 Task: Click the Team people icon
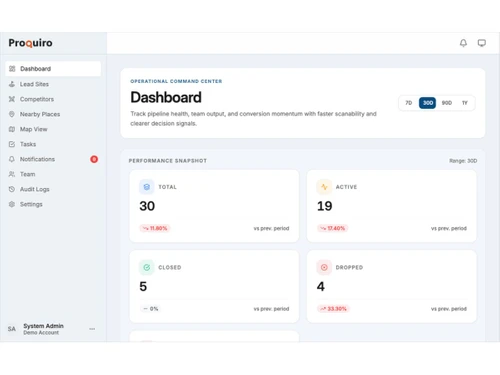[x=12, y=174]
